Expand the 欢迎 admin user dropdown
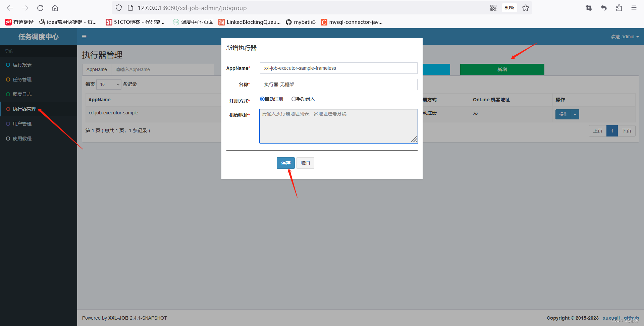The width and height of the screenshot is (644, 326). [625, 37]
